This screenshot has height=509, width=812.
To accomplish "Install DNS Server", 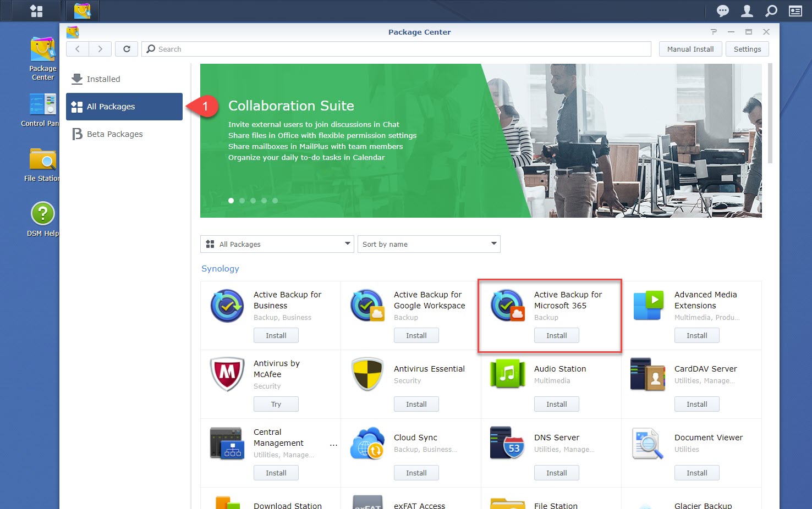I will [x=557, y=473].
